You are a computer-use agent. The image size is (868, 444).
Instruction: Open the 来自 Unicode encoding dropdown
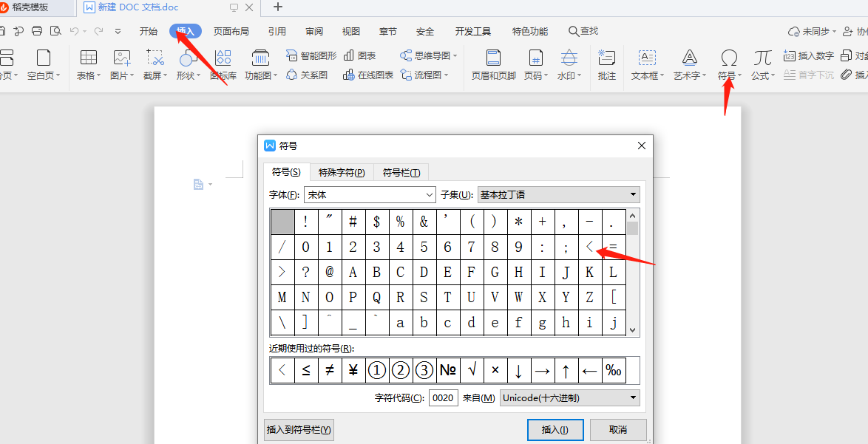coord(569,397)
